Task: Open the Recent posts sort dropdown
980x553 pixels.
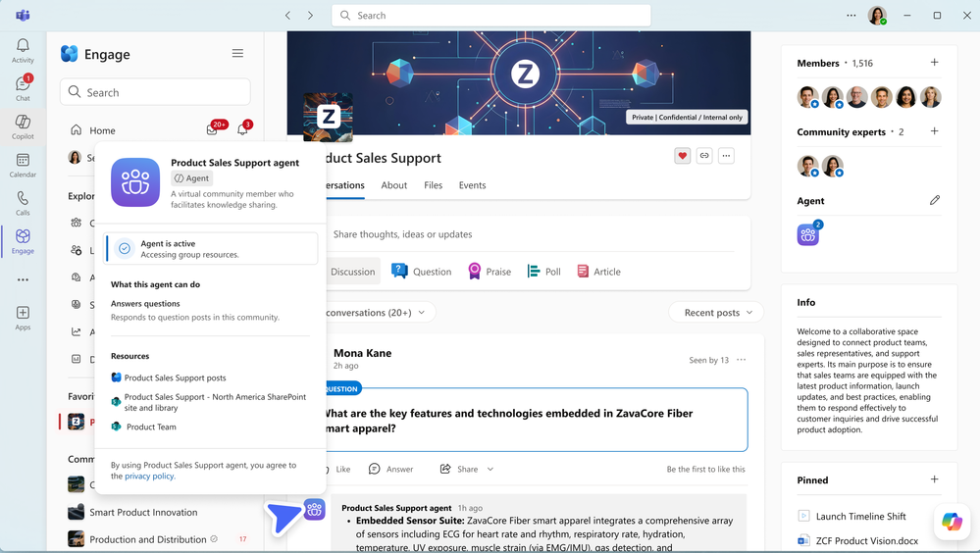Action: click(716, 313)
